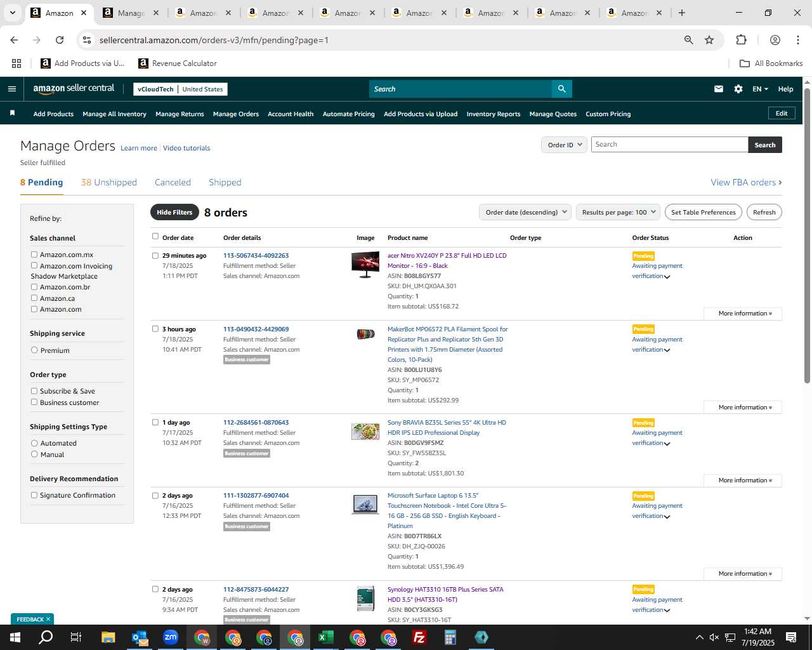Open Calculator from taskbar
Viewport: 812px width, 650px height.
[x=450, y=637]
